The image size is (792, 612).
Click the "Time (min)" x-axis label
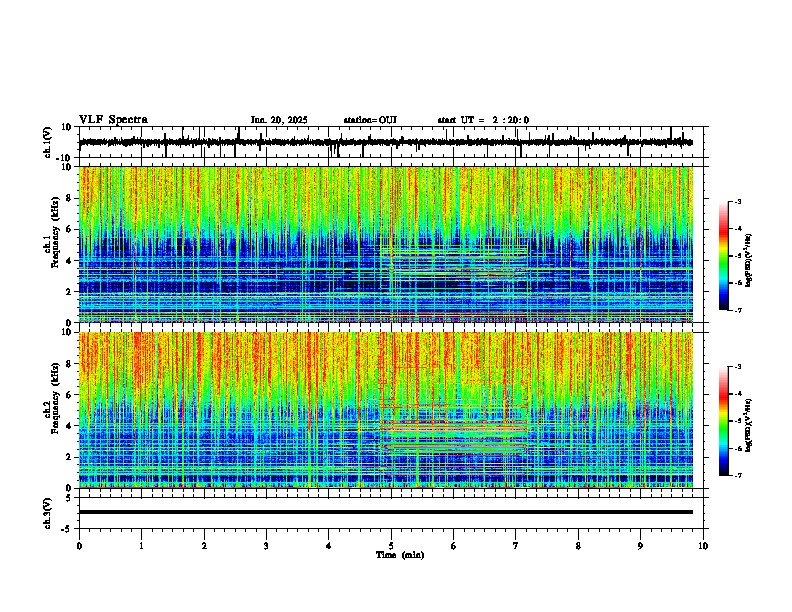[x=400, y=555]
